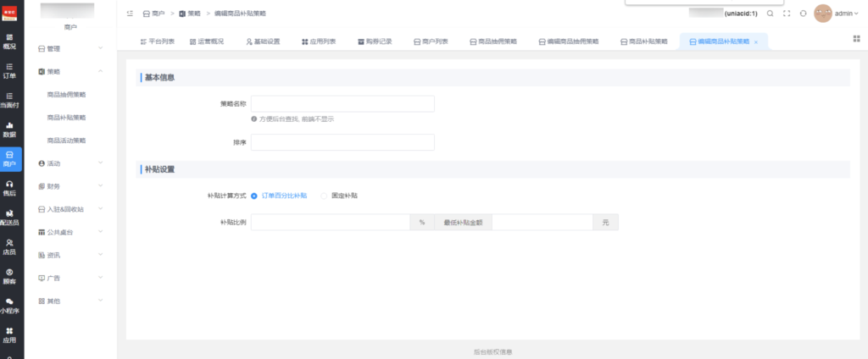Screen dimensions: 868x359
Task: Select the highlighted 商户 sidebar icon
Action: click(x=11, y=159)
